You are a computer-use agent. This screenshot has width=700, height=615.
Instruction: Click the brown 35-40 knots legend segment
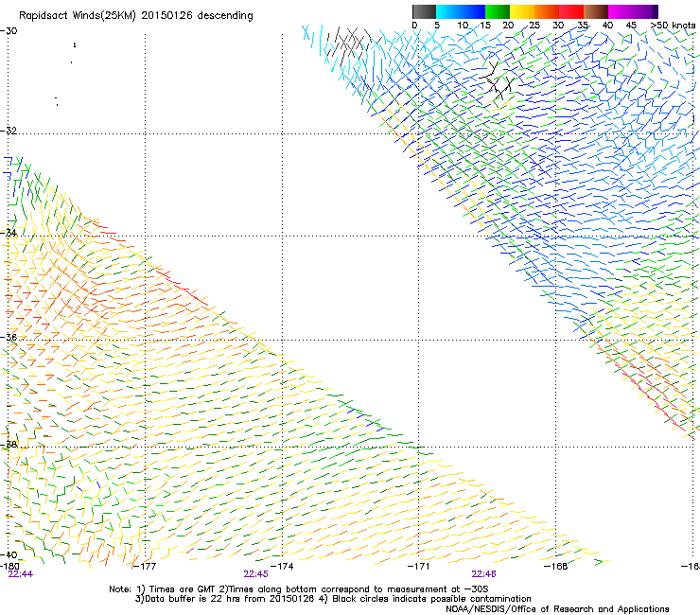click(596, 11)
